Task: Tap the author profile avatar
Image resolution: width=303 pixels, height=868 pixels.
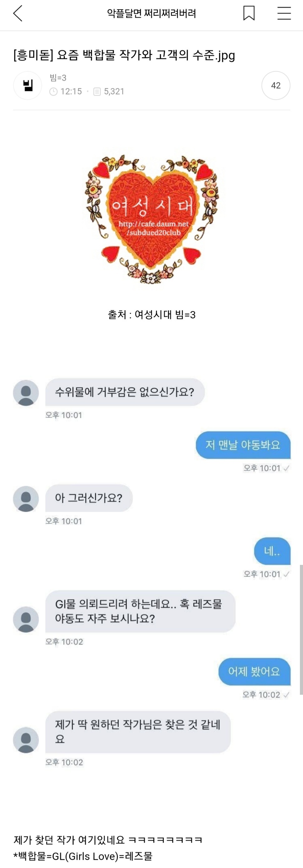Action: pos(28,86)
